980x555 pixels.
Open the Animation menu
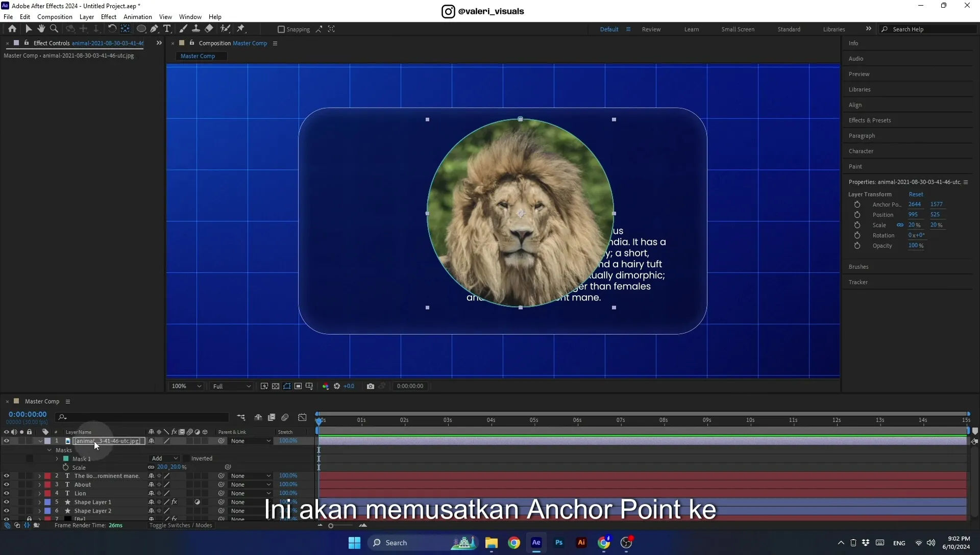pos(138,17)
